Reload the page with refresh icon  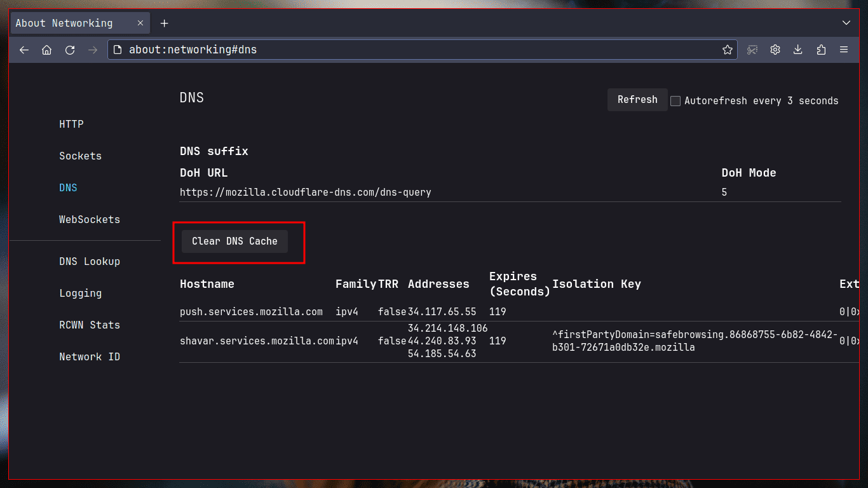coord(70,49)
